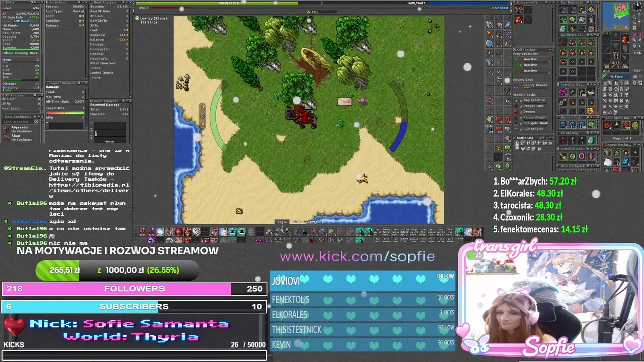
Task: Click the helmet equipment slot
Action: coord(616,36)
